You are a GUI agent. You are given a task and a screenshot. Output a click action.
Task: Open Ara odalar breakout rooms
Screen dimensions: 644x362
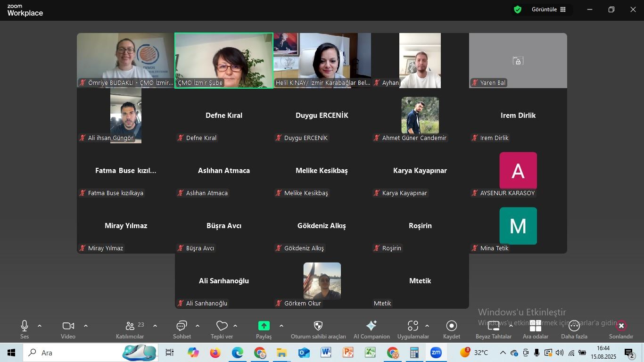pos(536,326)
